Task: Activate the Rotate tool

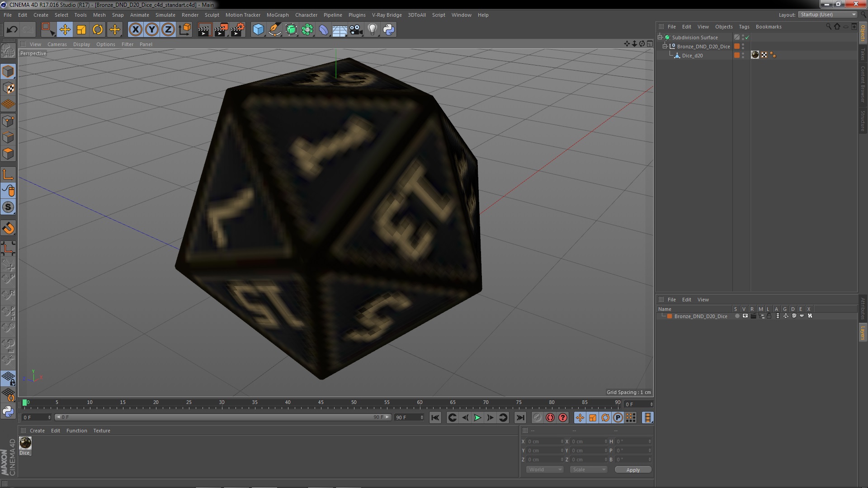Action: point(98,30)
